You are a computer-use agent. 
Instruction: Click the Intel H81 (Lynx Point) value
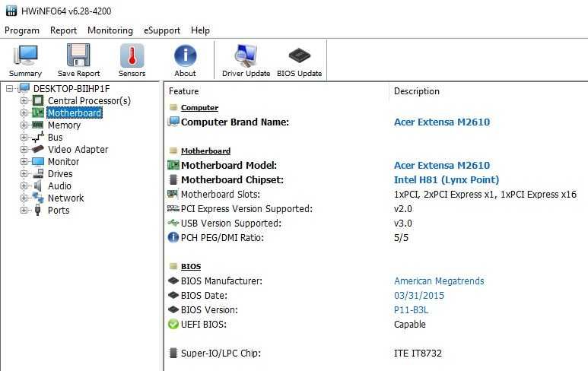pos(447,180)
